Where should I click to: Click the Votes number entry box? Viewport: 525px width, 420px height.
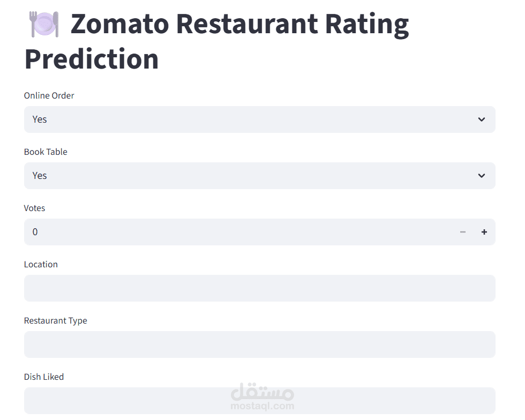(x=214, y=232)
